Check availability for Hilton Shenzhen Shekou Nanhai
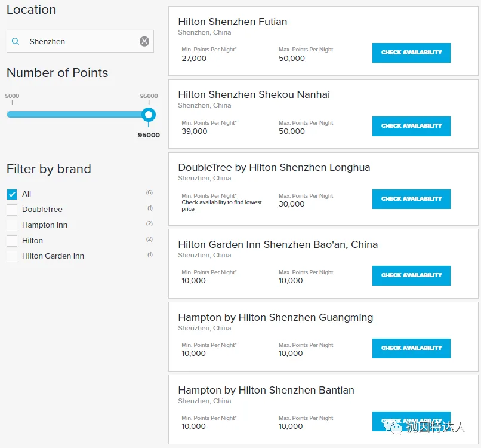 tap(411, 126)
